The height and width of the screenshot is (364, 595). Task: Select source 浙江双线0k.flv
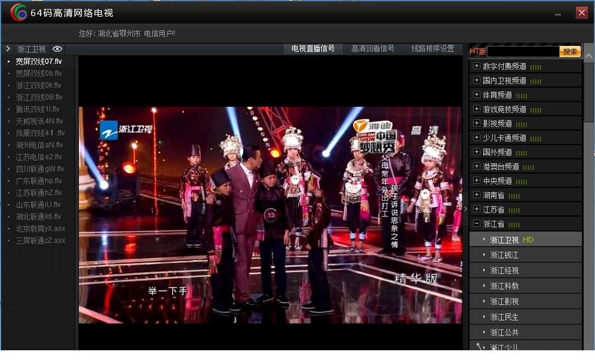pos(39,85)
